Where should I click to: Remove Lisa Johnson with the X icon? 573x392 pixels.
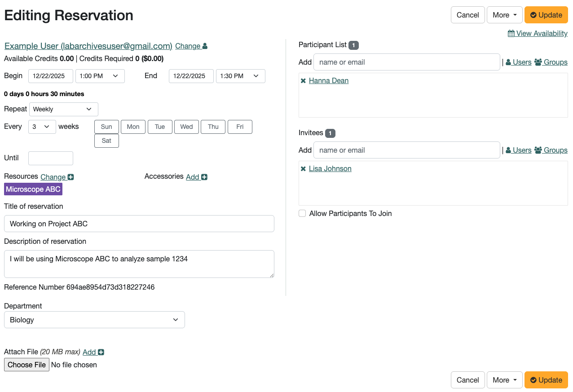303,169
